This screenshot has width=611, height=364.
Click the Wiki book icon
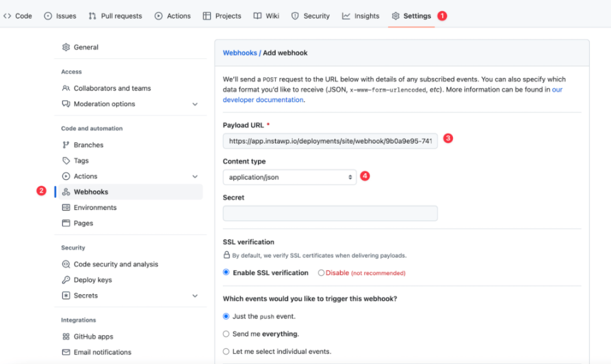tap(257, 16)
